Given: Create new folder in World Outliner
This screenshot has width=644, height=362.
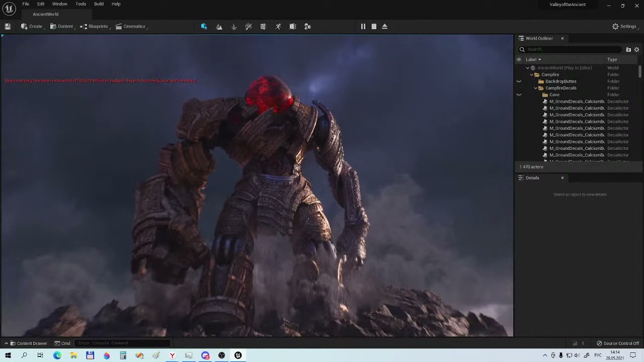Looking at the screenshot, I should coord(628,49).
